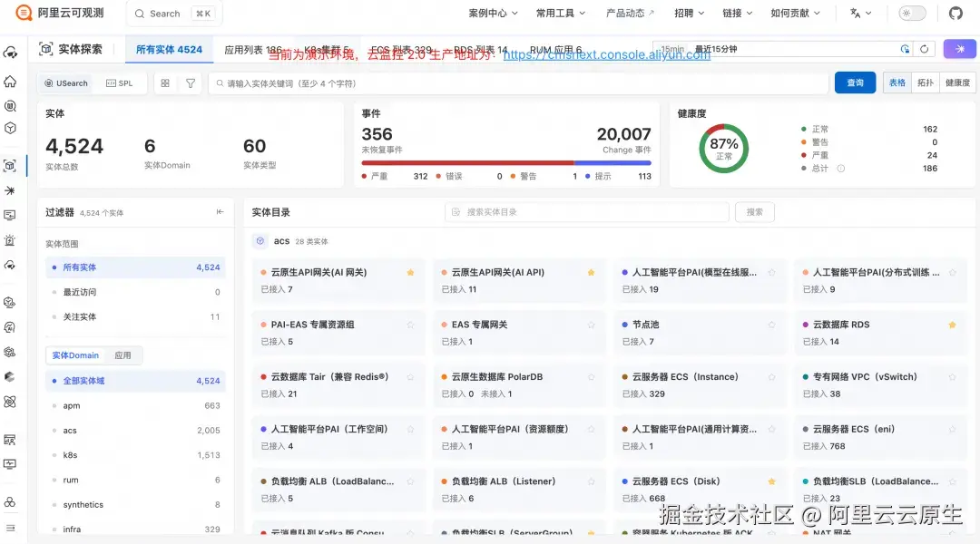Image resolution: width=980 pixels, height=544 pixels.
Task: Select the acs domain filter
Action: [x=135, y=431]
